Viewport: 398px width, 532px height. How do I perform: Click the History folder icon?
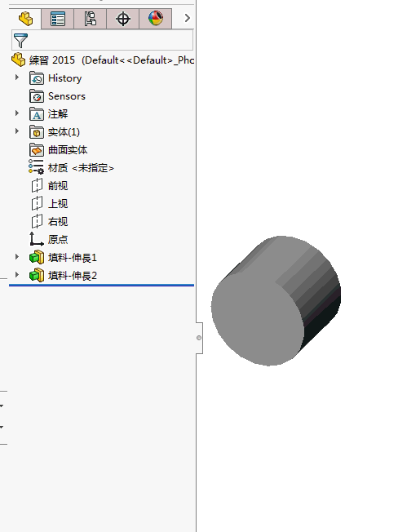tap(36, 78)
